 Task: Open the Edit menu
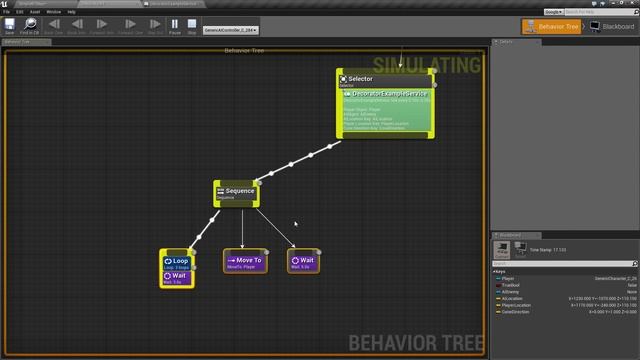[20, 12]
